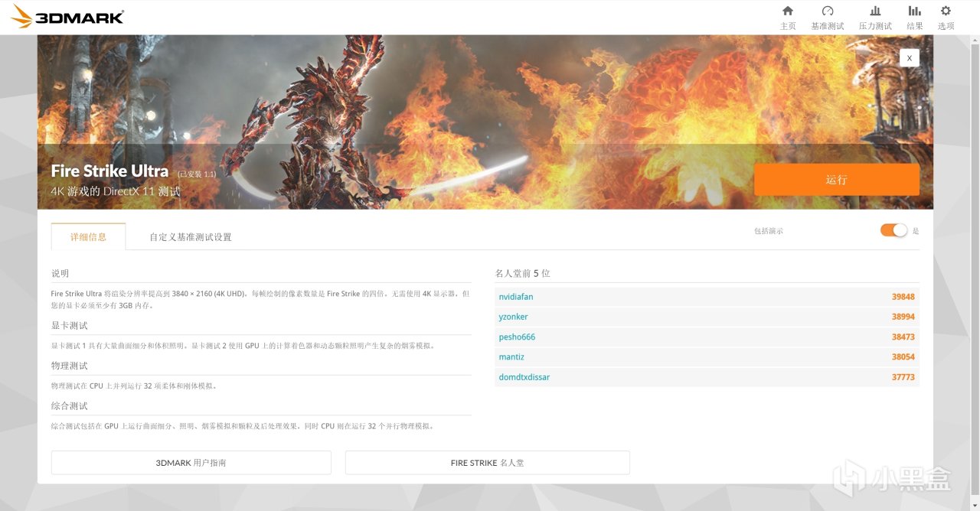Click the 名人堂前 5 位 heading

pos(522,273)
